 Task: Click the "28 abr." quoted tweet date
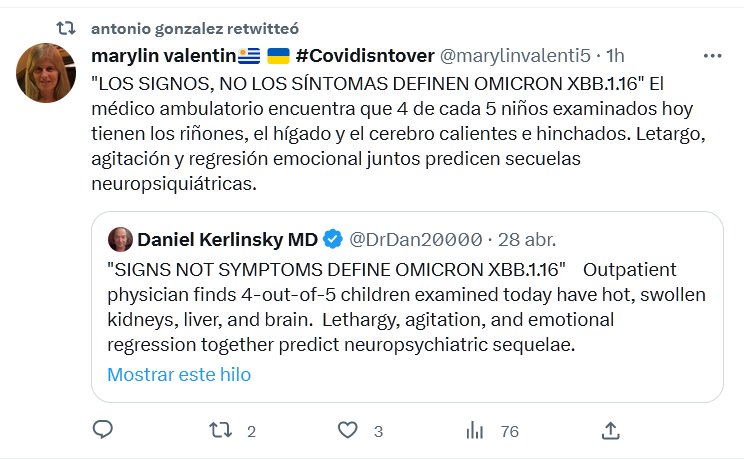click(x=525, y=239)
